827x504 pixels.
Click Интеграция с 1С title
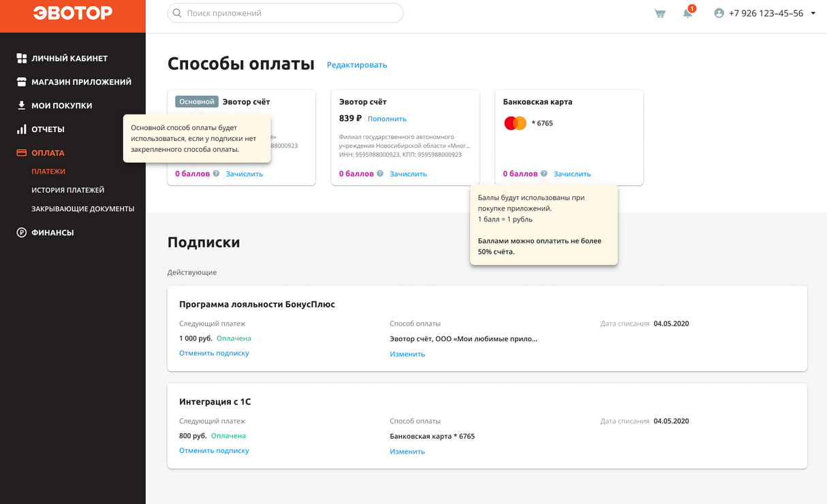pyautogui.click(x=215, y=402)
